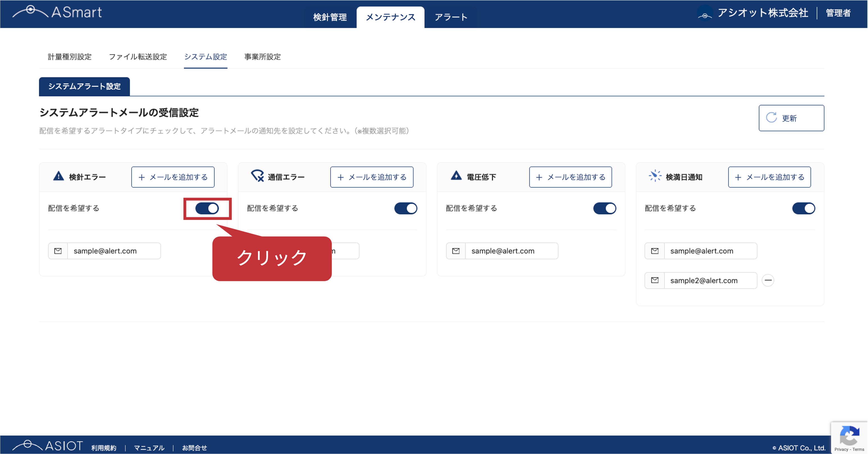The image size is (868, 454).
Task: Open the 利用規約 footer link
Action: pyautogui.click(x=104, y=448)
